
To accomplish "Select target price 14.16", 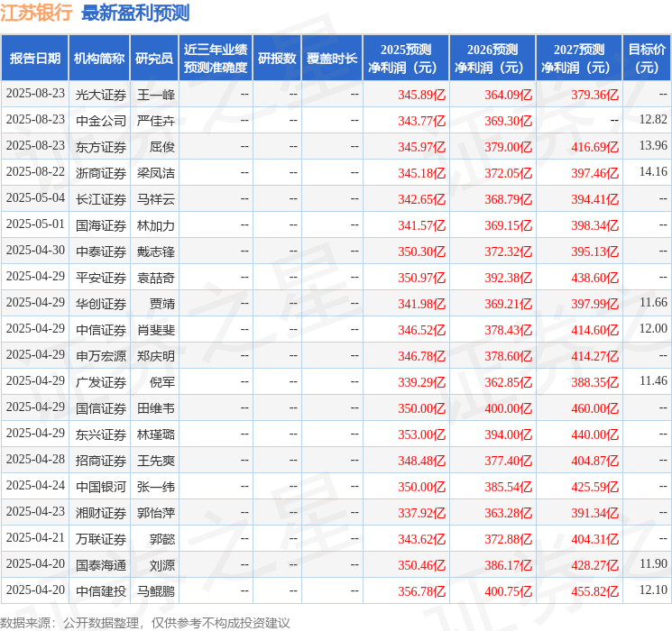I will point(653,171).
